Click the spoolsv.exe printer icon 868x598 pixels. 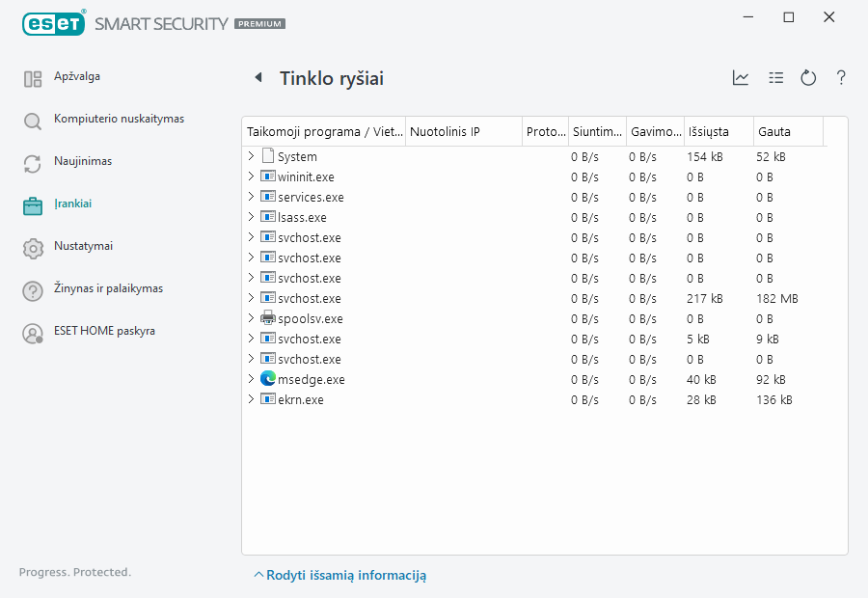tap(268, 318)
